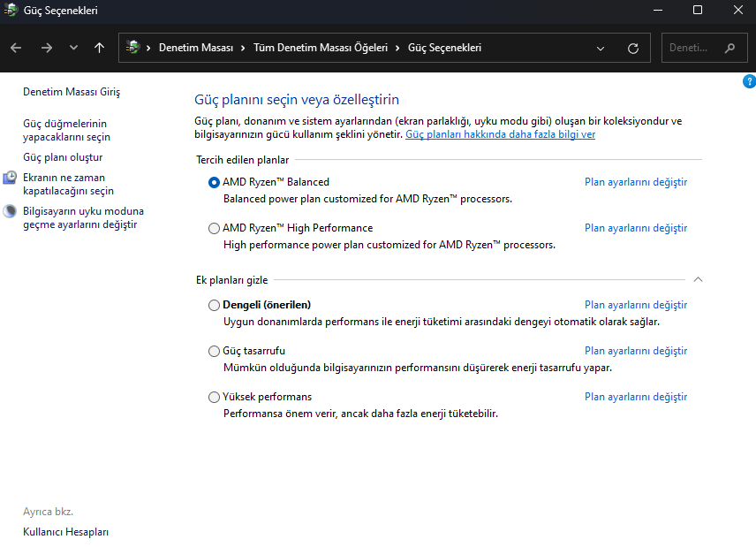
Task: Click the Güç Seçenekleri title bar icon
Action: point(11,10)
